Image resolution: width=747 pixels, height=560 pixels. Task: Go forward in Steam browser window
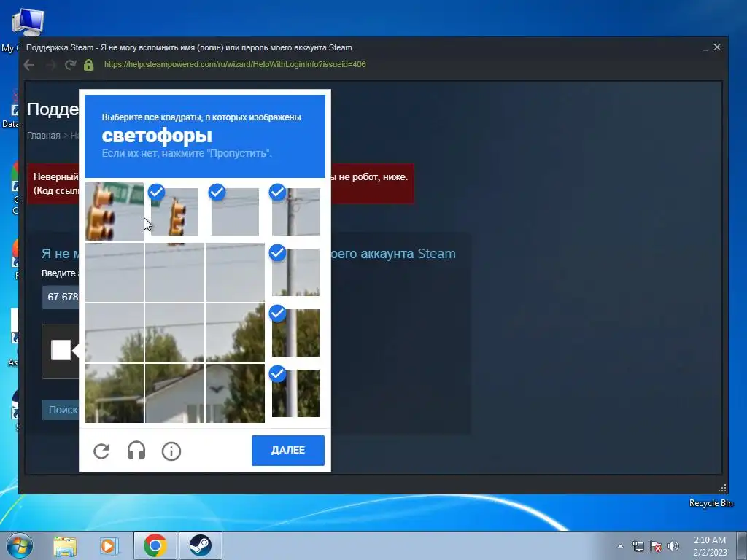[50, 65]
